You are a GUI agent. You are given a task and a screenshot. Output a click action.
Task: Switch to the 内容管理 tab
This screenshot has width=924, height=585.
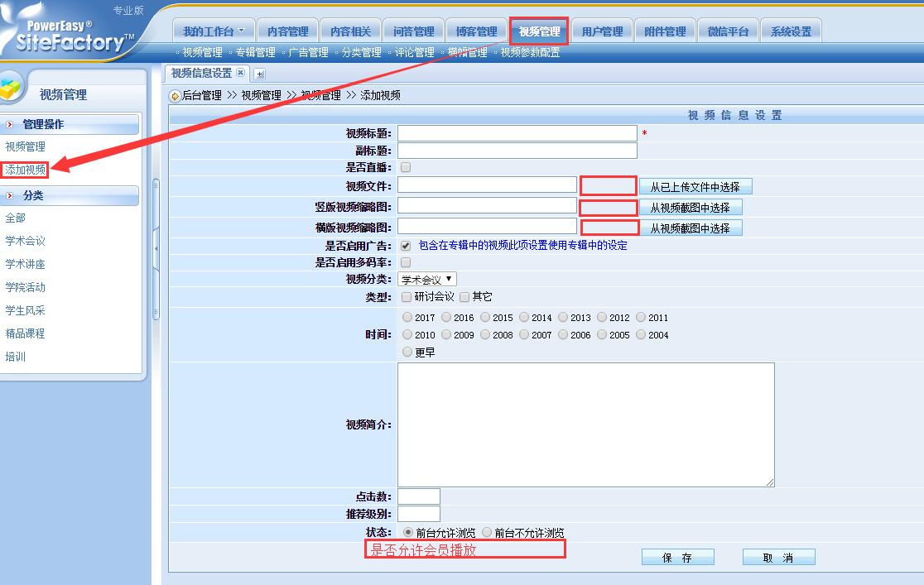coord(287,31)
